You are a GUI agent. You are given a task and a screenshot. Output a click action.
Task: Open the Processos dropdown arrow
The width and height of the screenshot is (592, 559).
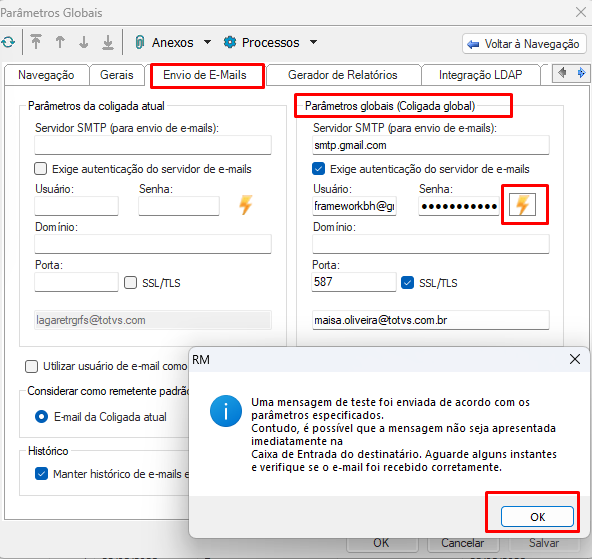(x=313, y=42)
